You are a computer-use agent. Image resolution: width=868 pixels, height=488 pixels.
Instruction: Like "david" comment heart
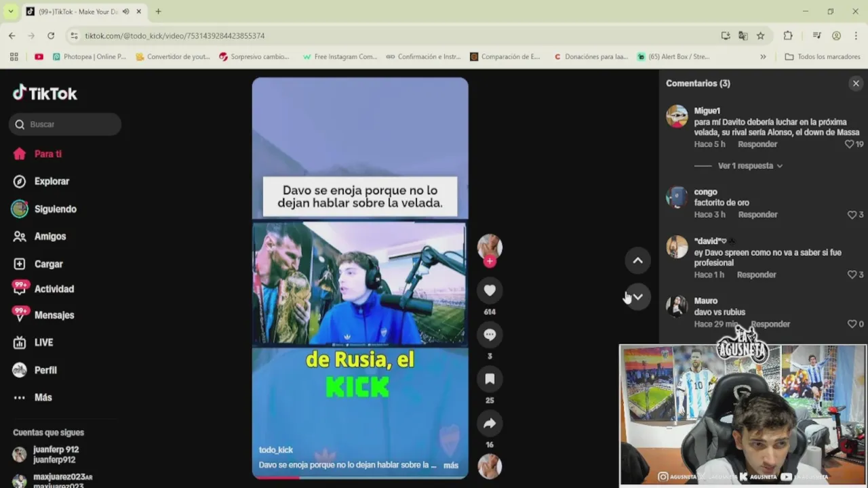(852, 274)
